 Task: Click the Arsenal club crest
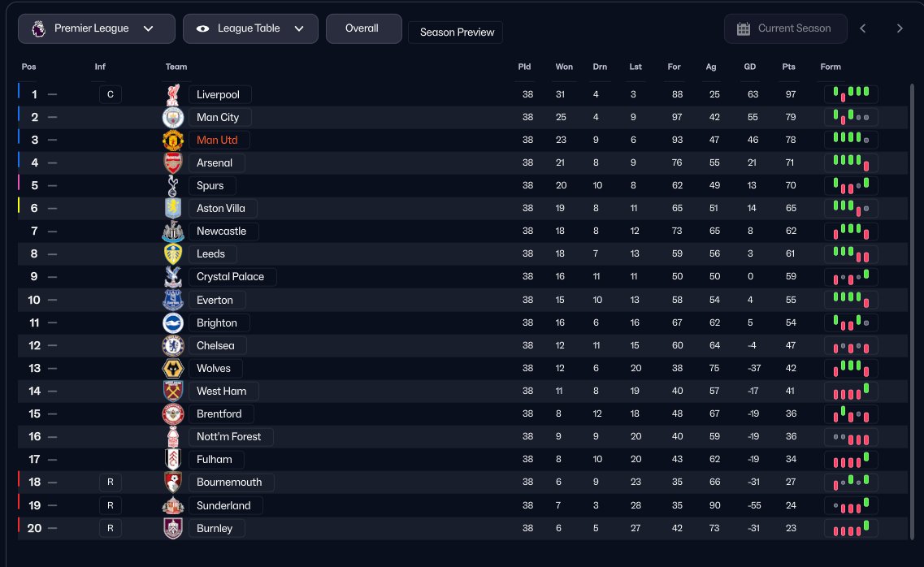(x=173, y=162)
